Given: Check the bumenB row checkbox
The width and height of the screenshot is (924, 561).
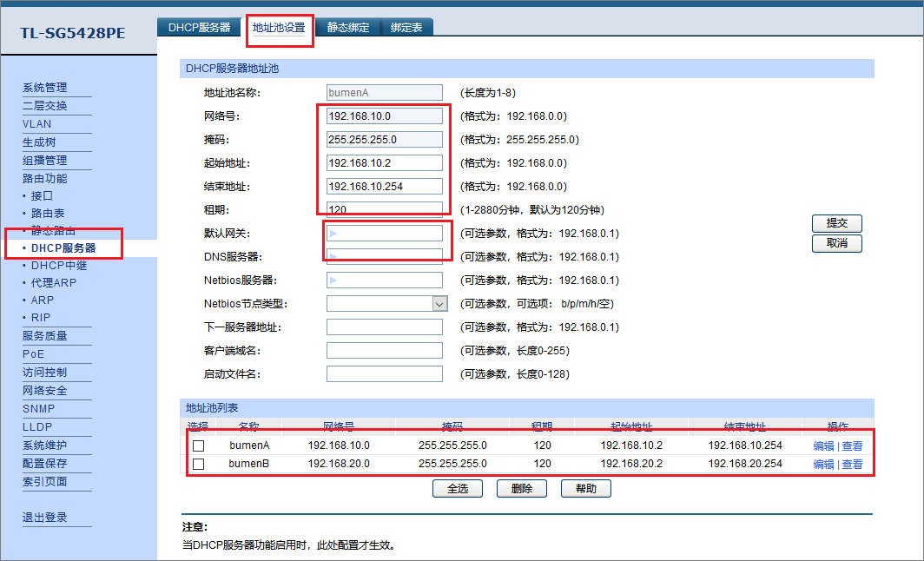Looking at the screenshot, I should [199, 465].
